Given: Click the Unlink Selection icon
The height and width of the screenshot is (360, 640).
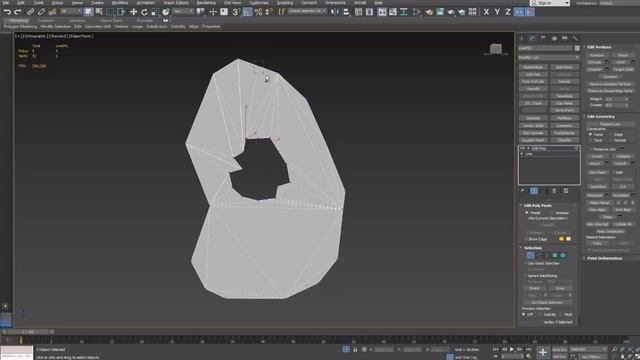Looking at the screenshot, I should coord(41,12).
